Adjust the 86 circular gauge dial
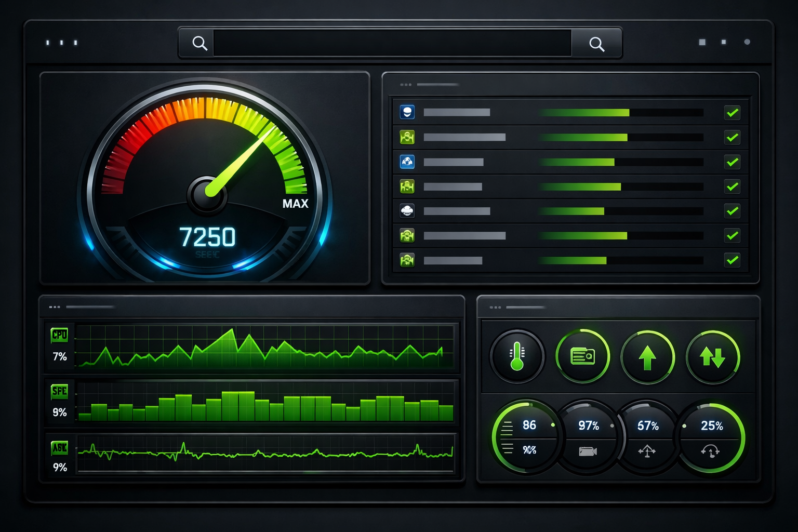Screen dimensions: 798x532 pyautogui.click(x=526, y=436)
